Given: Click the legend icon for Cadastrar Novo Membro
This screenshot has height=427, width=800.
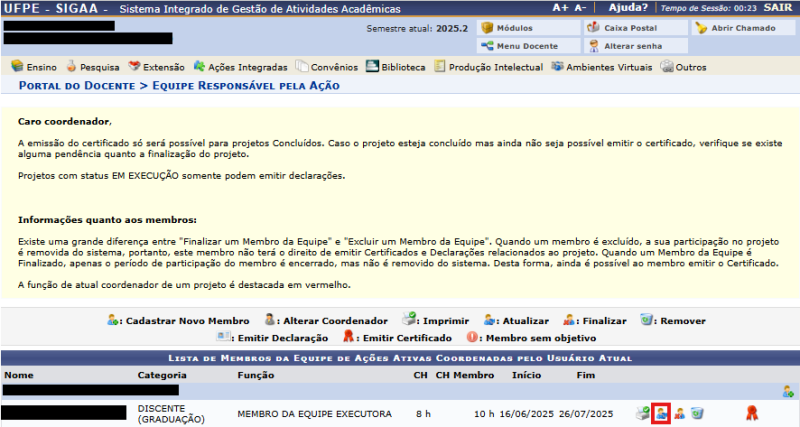Looking at the screenshot, I should tap(113, 320).
